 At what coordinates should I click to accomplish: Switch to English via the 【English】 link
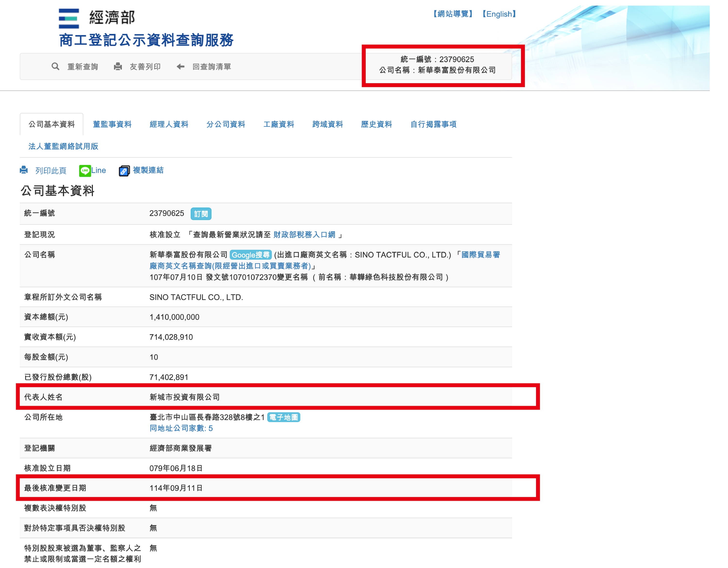(x=499, y=14)
